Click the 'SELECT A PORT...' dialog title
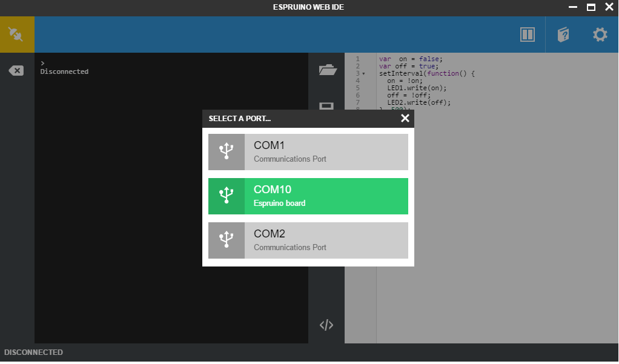Screen dimensions: 619x364 pos(240,119)
